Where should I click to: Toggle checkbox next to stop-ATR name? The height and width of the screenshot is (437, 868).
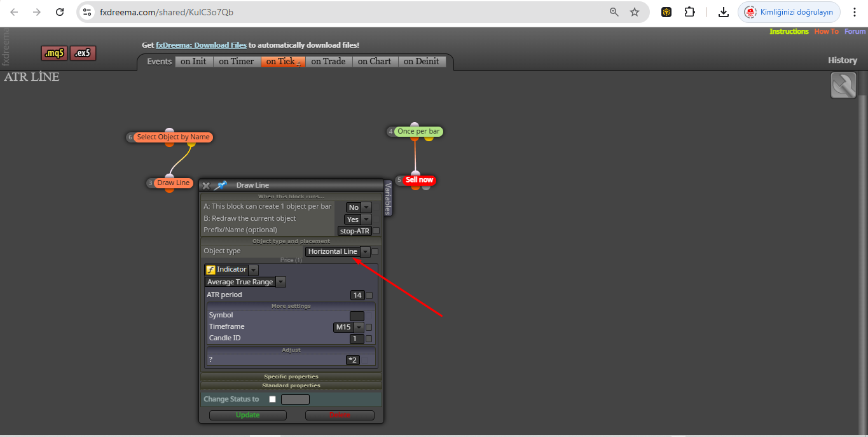[x=376, y=231]
